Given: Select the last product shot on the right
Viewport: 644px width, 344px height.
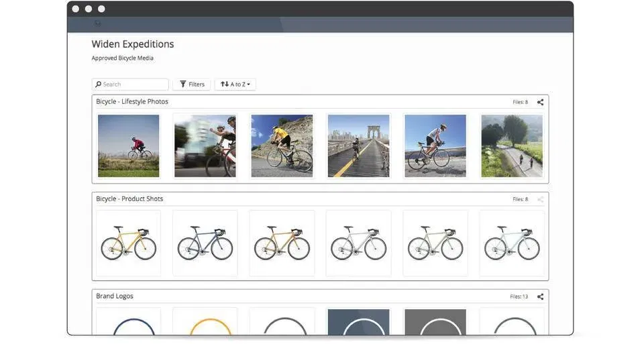Looking at the screenshot, I should (512, 243).
